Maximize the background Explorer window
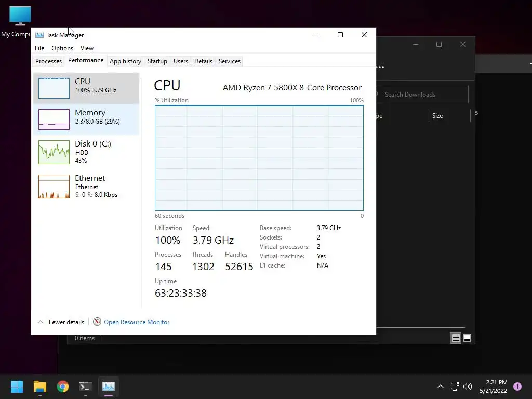The width and height of the screenshot is (532, 399). click(439, 45)
